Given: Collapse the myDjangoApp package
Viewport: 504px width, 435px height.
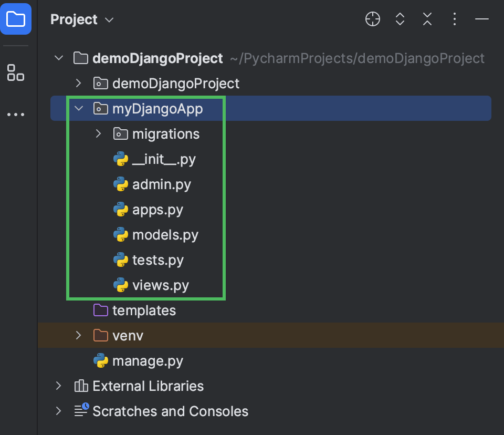Looking at the screenshot, I should point(78,109).
